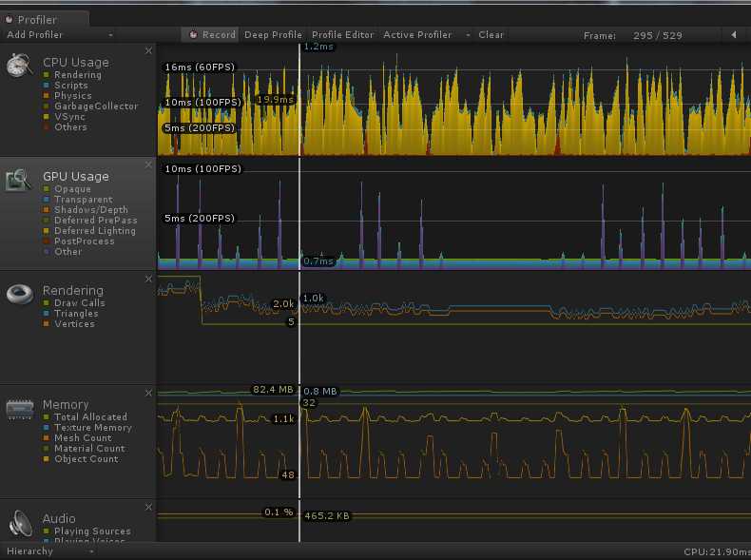The image size is (751, 560).
Task: Toggle Transparent series in GPU Usage
Action: 47,200
